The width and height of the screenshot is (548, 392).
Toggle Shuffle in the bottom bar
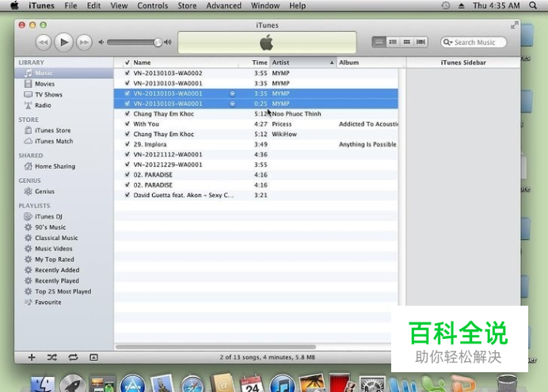pos(52,357)
